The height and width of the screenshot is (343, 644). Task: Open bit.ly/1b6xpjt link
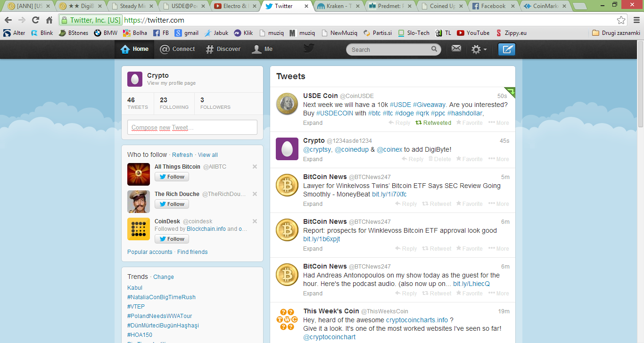322,239
